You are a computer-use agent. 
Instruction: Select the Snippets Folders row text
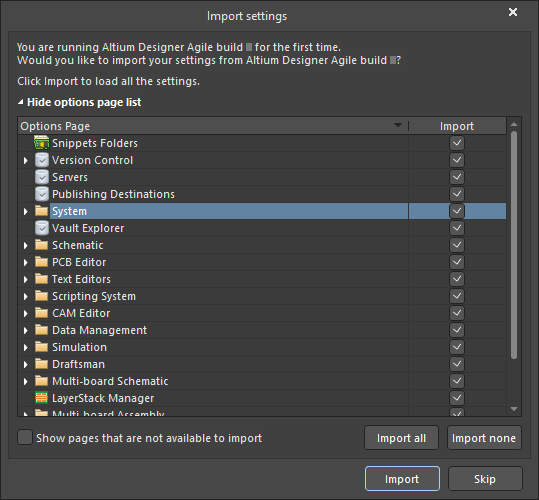pos(95,143)
